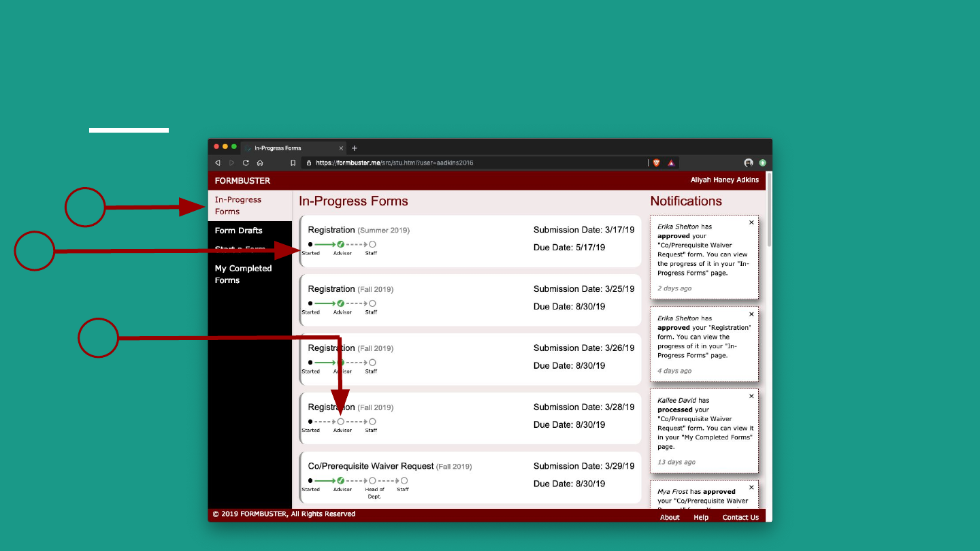
Task: Click Submission Date: 3/28/19 text
Action: 584,407
